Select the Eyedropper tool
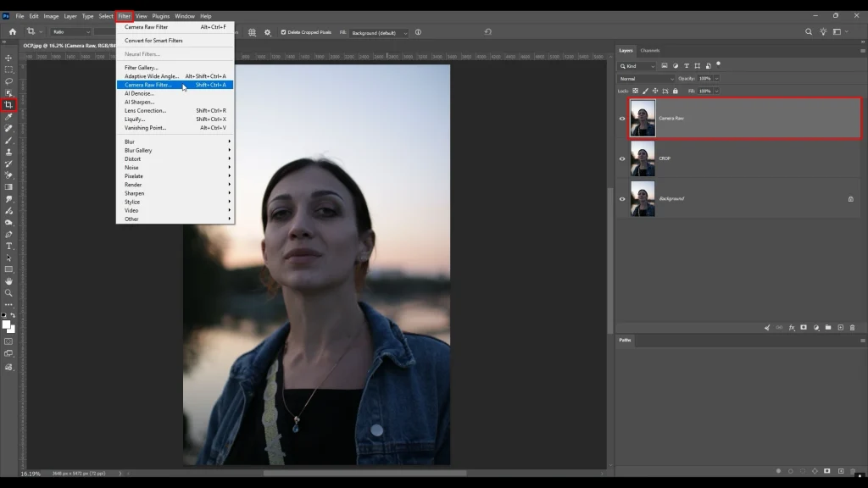The image size is (868, 488). 8,117
